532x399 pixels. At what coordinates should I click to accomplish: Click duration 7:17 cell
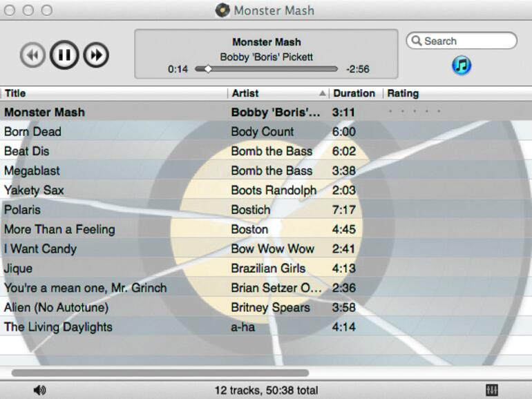(x=343, y=210)
